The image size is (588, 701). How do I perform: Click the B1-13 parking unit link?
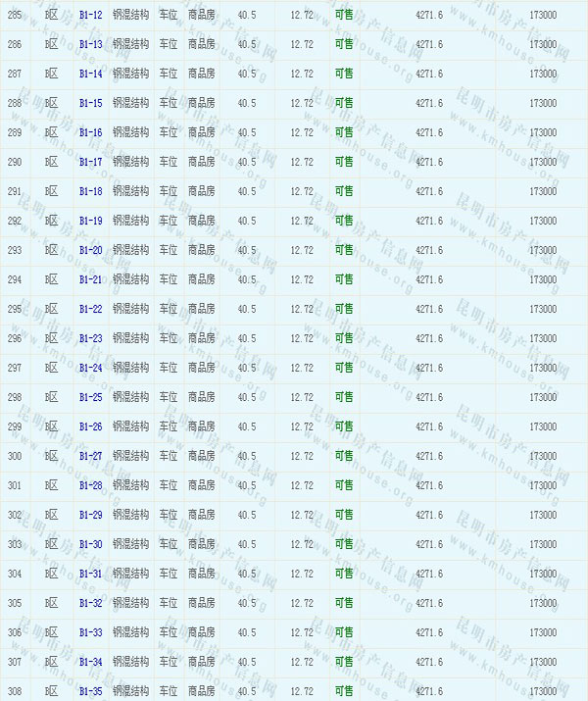pos(90,44)
